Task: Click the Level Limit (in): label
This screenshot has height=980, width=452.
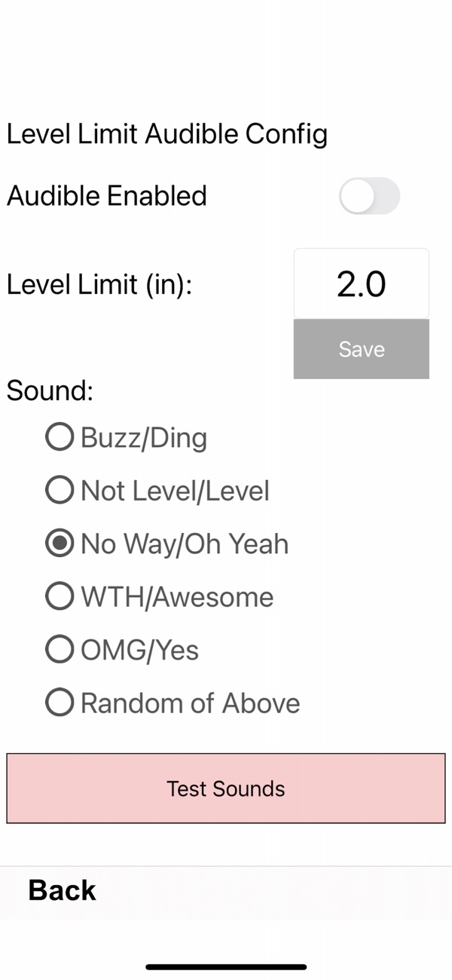Action: (99, 286)
